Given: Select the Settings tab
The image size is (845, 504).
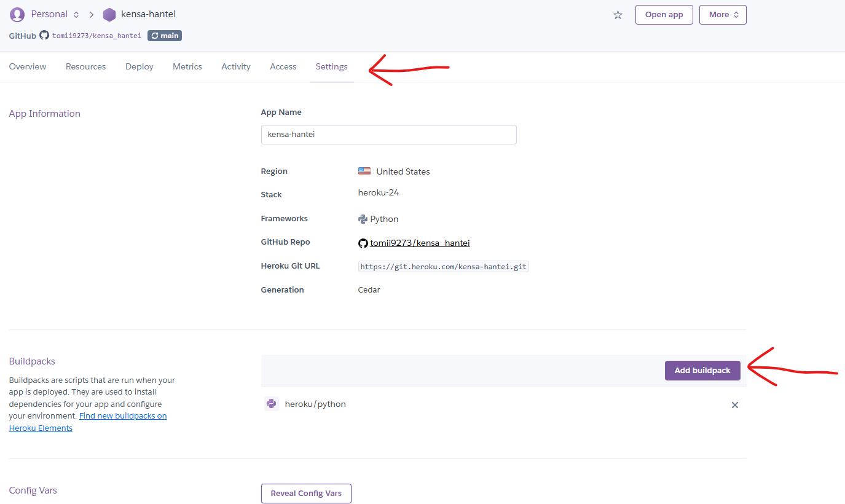Looking at the screenshot, I should (332, 66).
